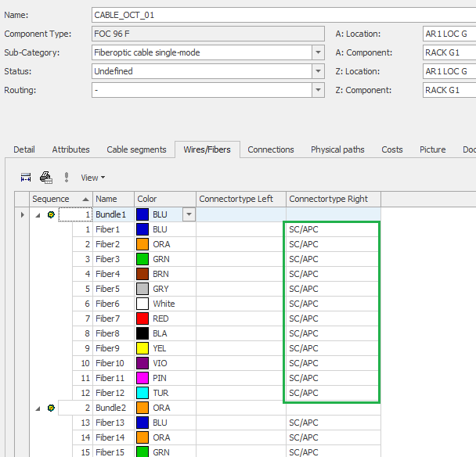476x457 pixels.
Task: Click the black swatch of Fiber8
Action: pyautogui.click(x=142, y=333)
